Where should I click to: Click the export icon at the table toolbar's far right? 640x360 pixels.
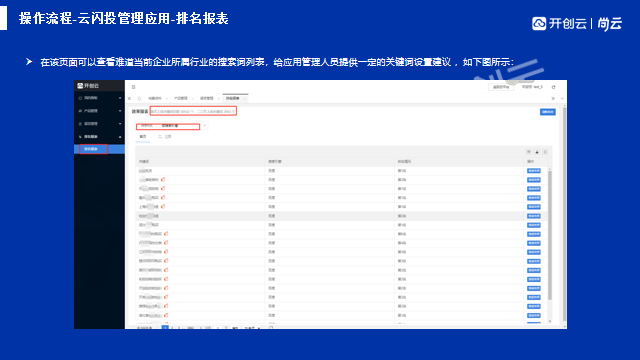pyautogui.click(x=545, y=152)
